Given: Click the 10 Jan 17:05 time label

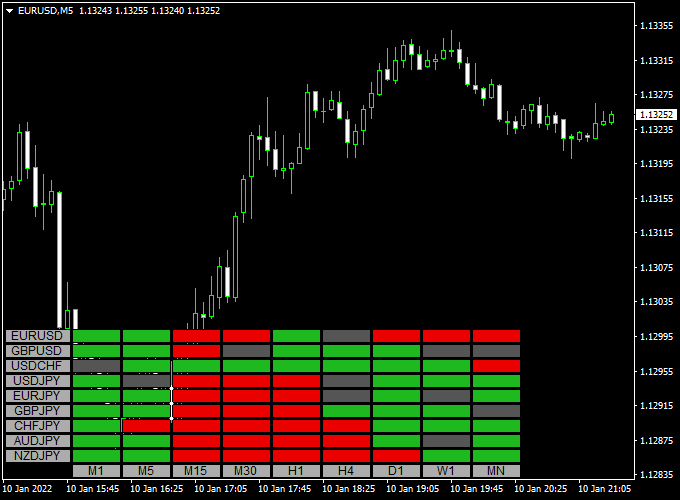Looking at the screenshot, I should 220,489.
